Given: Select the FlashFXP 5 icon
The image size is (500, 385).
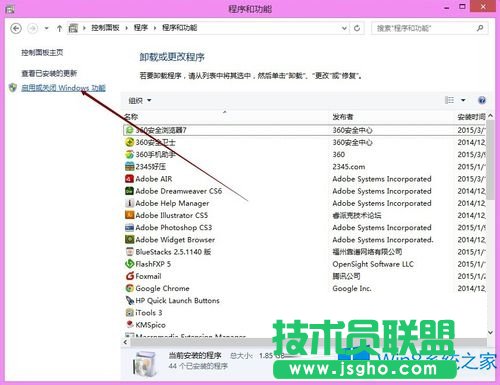Looking at the screenshot, I should pos(129,264).
